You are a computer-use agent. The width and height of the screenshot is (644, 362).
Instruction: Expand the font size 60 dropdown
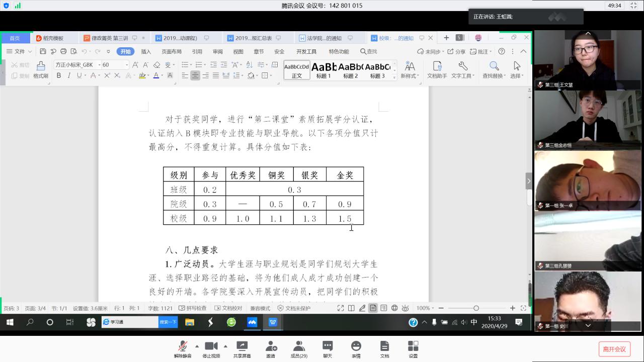127,65
